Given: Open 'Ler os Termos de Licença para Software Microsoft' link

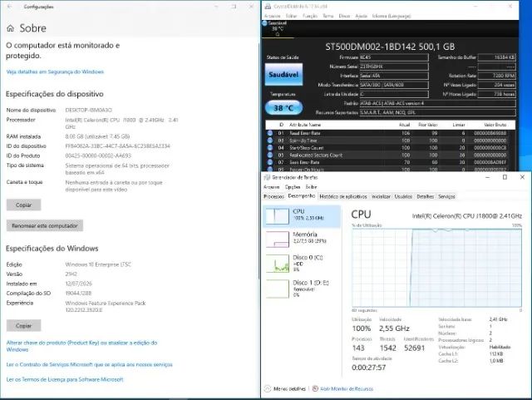Looking at the screenshot, I should [x=65, y=379].
